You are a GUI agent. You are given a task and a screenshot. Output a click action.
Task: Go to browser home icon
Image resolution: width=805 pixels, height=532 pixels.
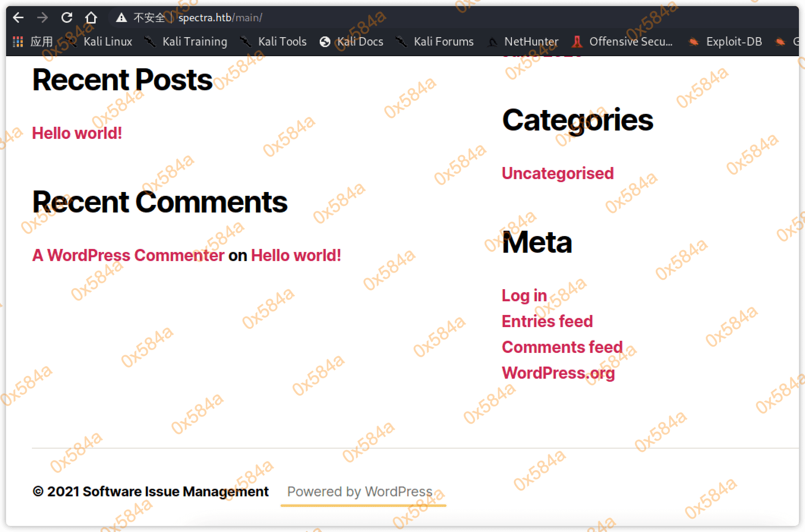tap(91, 17)
